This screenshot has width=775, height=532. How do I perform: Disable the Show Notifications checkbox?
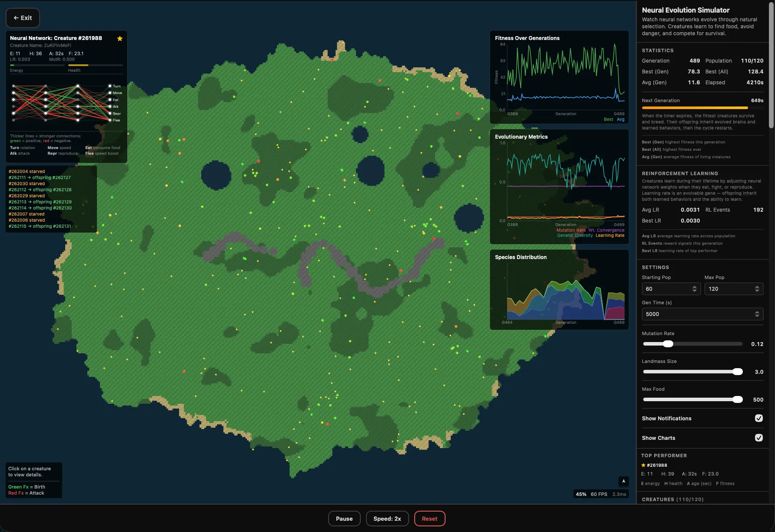(x=758, y=418)
